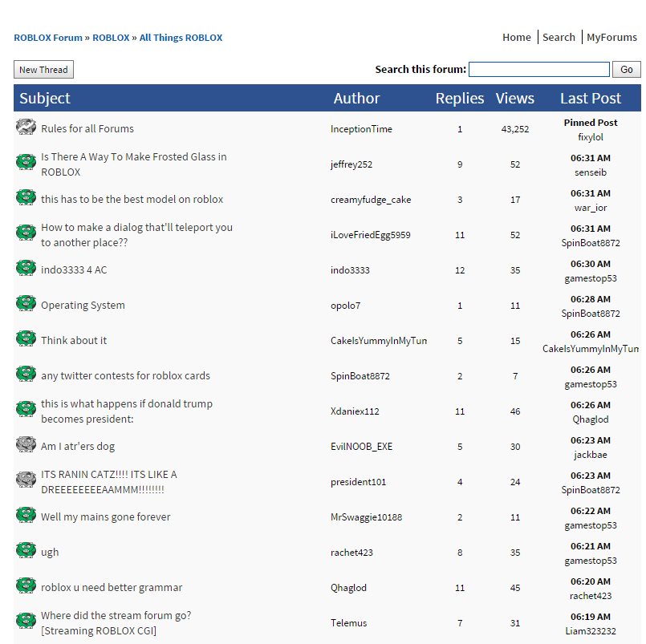
Task: Open last poster Liam323232's profile
Action: click(x=591, y=631)
